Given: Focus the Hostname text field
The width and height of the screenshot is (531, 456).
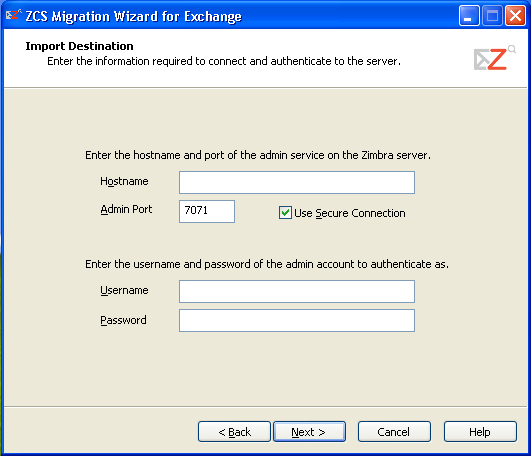Looking at the screenshot, I should click(297, 182).
